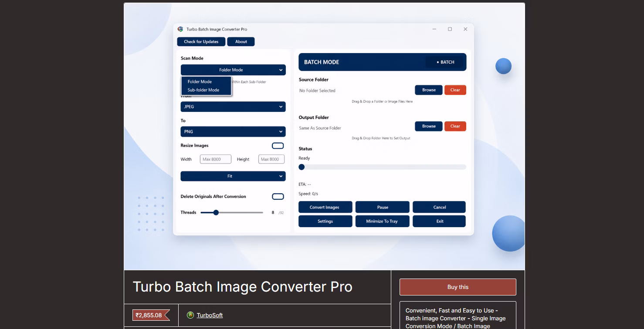Open the About button

point(241,42)
